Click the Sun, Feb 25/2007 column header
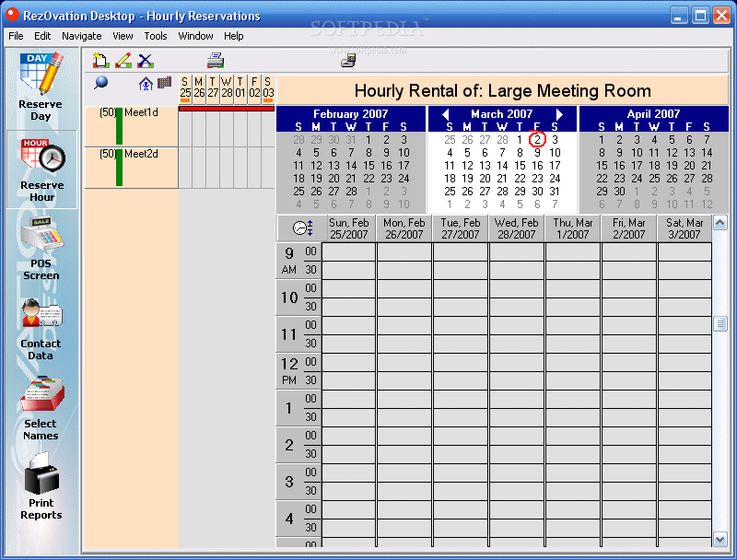Viewport: 737px width, 560px height. (x=349, y=228)
